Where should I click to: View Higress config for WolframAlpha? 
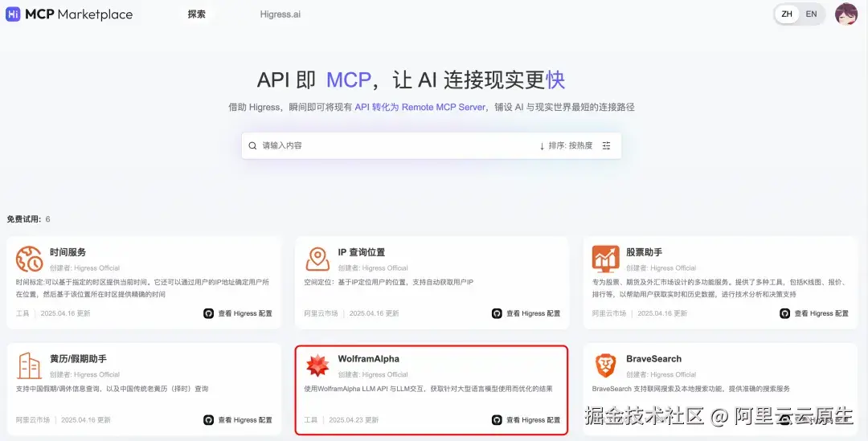(x=533, y=420)
